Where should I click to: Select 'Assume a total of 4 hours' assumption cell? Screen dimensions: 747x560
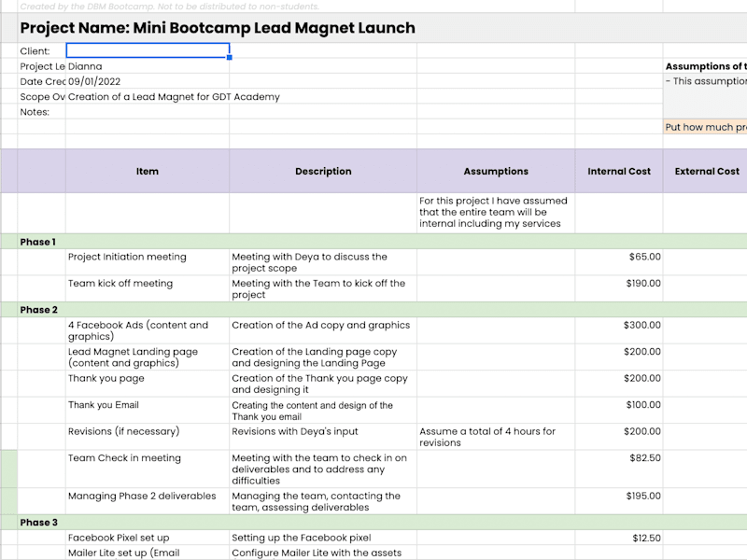click(496, 437)
